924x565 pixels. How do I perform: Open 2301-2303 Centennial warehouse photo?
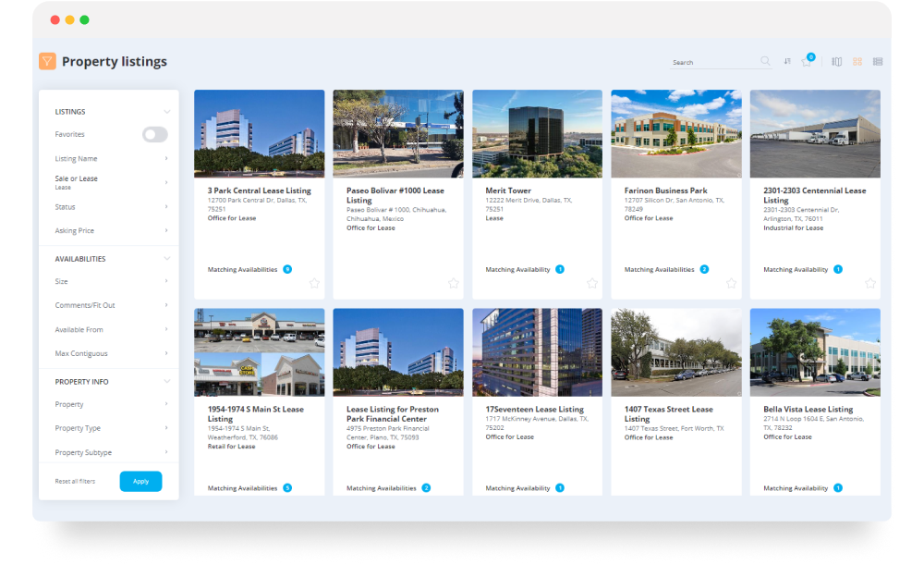point(815,133)
